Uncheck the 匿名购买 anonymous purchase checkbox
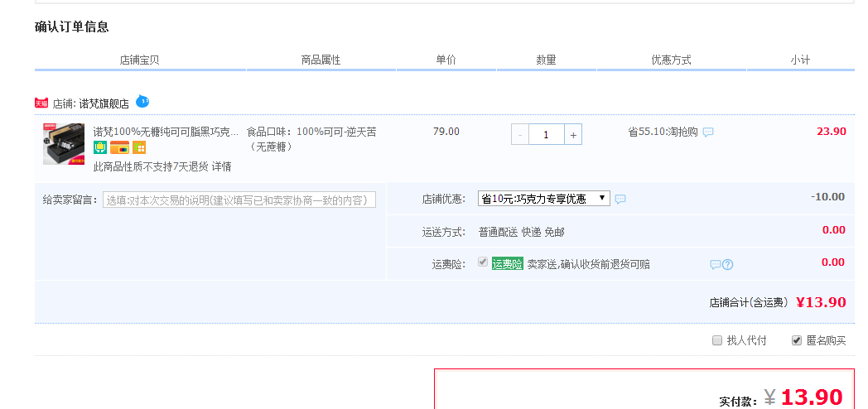The height and width of the screenshot is (409, 868). point(797,340)
